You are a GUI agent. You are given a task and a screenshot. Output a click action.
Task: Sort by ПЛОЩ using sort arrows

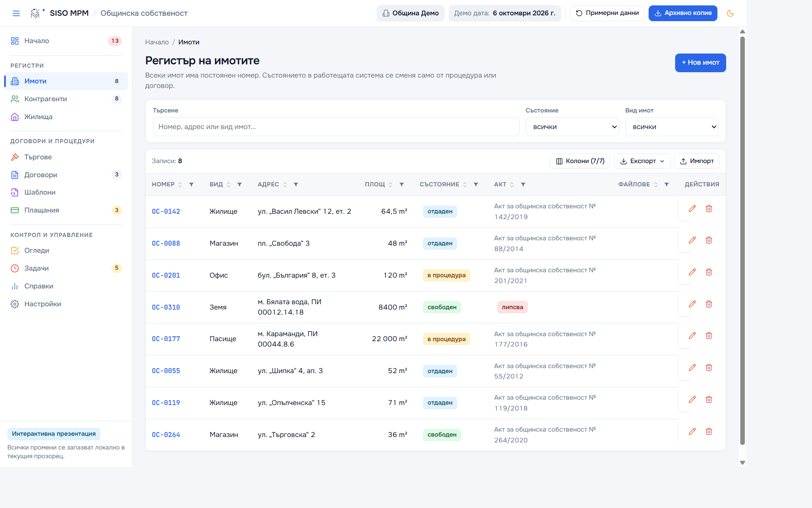coord(390,185)
